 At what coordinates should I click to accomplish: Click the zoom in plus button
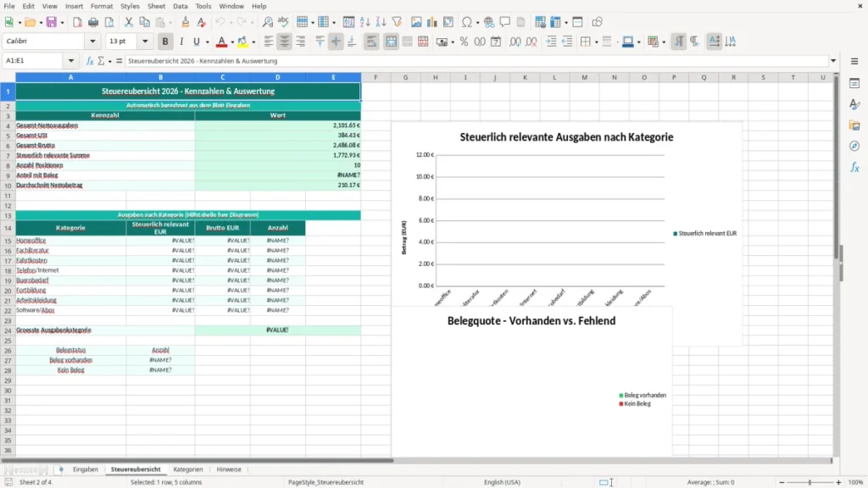(x=838, y=482)
